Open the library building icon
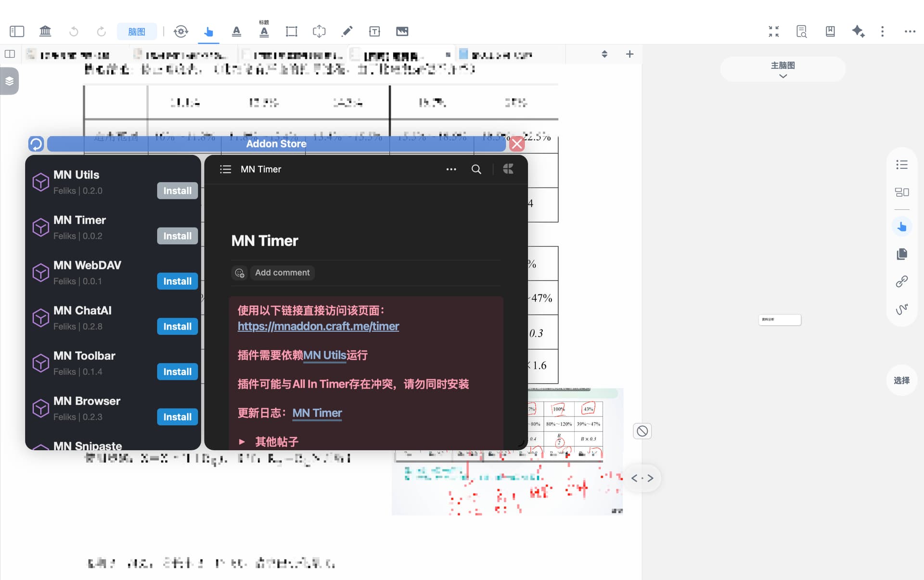 45,31
